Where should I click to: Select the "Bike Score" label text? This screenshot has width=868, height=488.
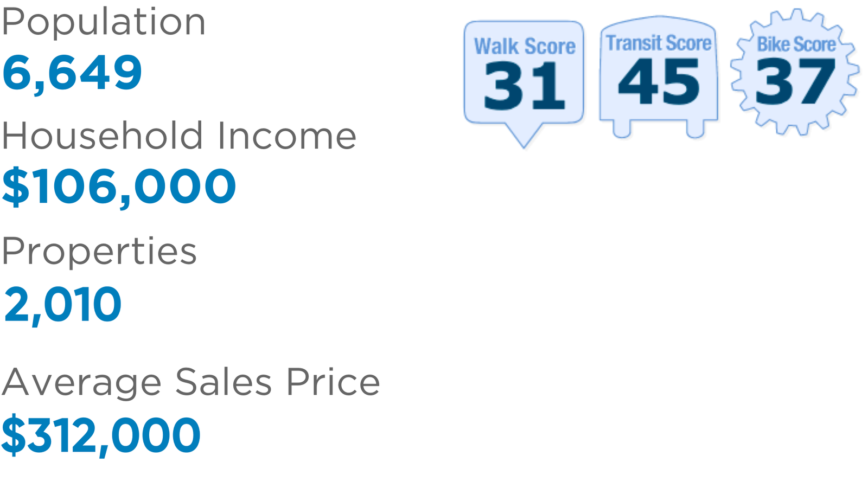tap(796, 44)
